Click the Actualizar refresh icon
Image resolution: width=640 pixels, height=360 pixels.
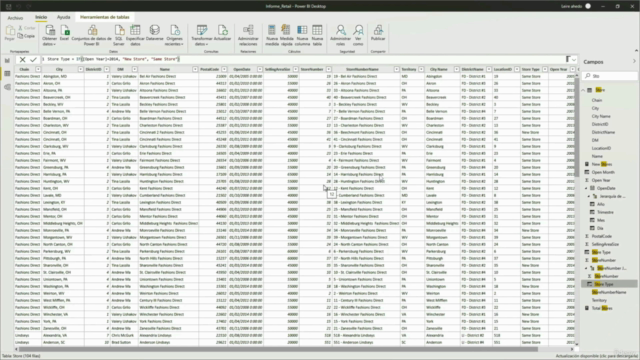tap(222, 33)
